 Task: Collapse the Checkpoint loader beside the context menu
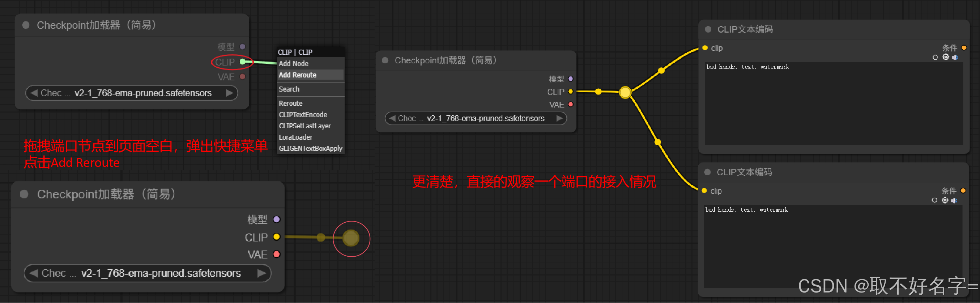(x=26, y=25)
